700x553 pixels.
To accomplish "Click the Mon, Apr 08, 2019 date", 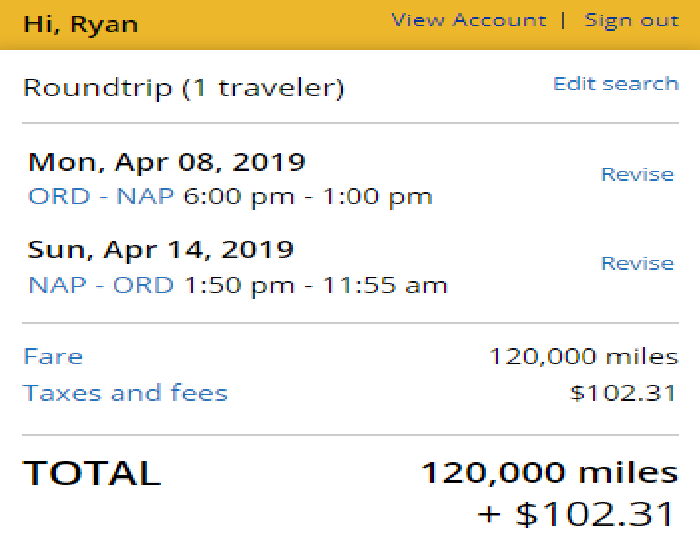I will 166,162.
